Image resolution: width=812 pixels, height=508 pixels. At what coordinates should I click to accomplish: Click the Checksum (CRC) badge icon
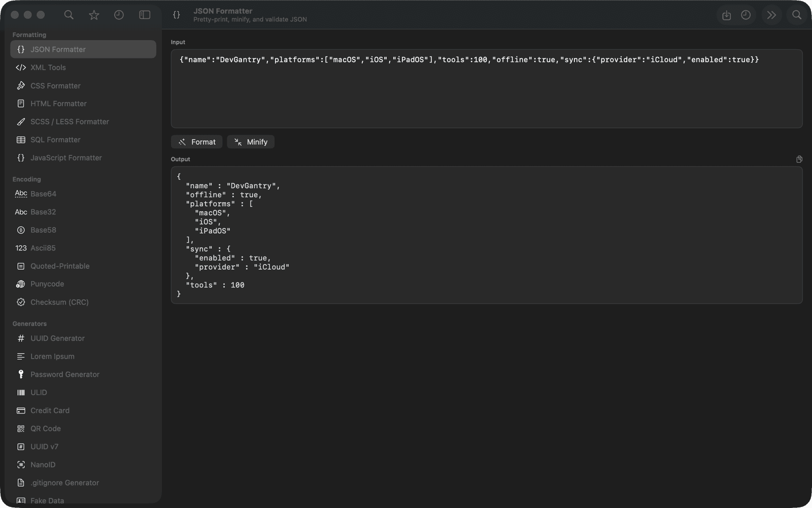(21, 302)
